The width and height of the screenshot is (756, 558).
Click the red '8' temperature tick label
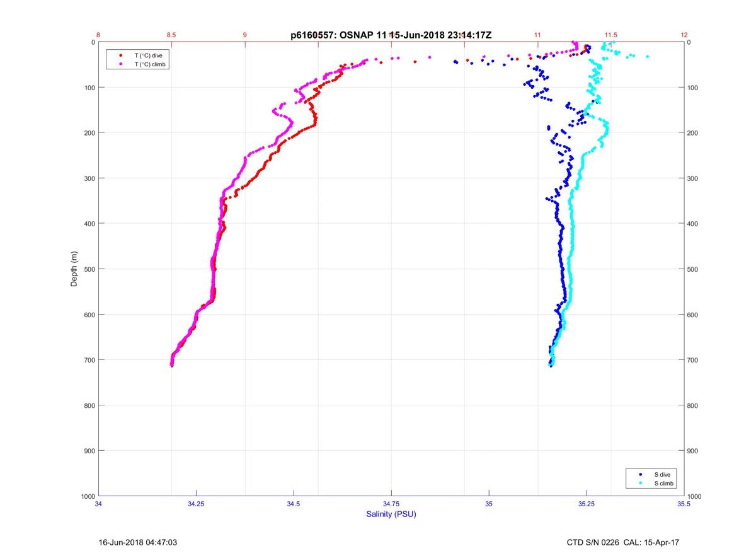point(99,35)
